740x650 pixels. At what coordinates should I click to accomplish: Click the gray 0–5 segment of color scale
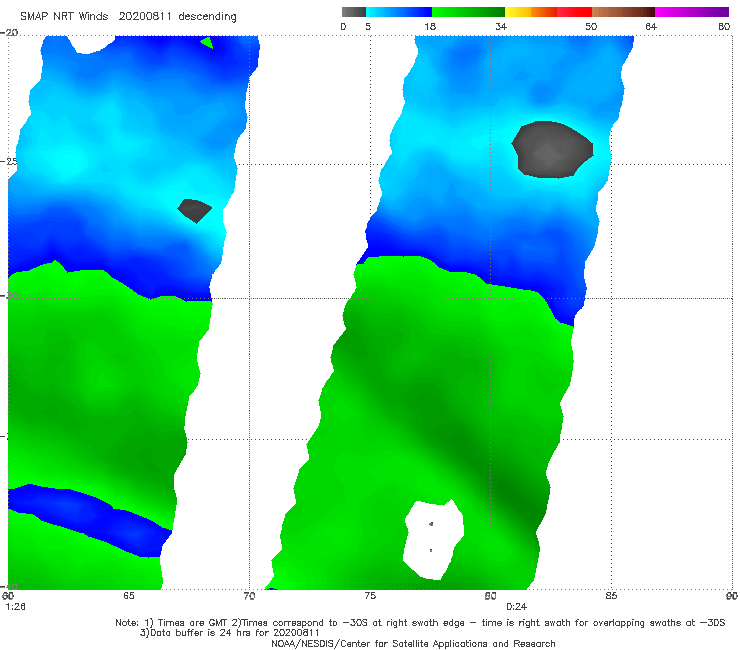click(353, 12)
